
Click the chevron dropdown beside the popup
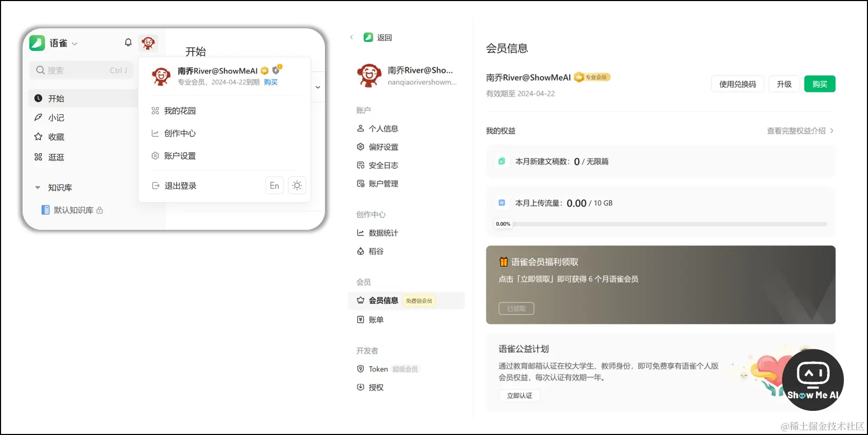pyautogui.click(x=318, y=87)
